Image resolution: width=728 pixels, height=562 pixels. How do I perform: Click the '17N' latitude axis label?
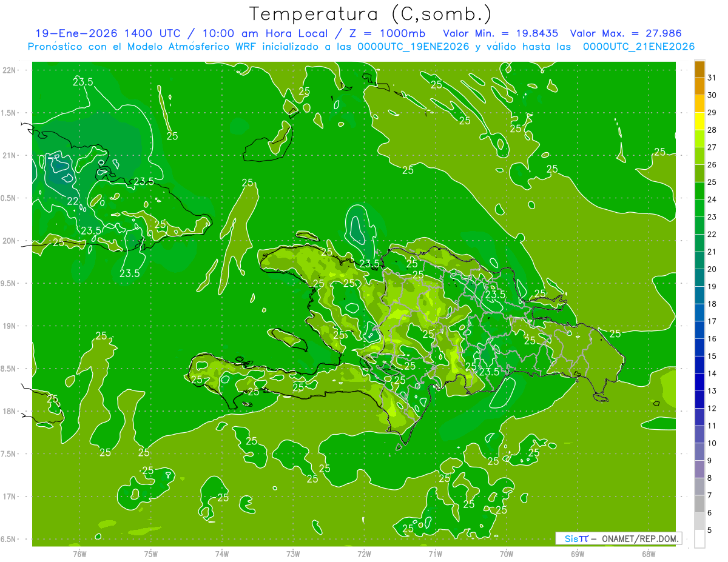tap(9, 497)
